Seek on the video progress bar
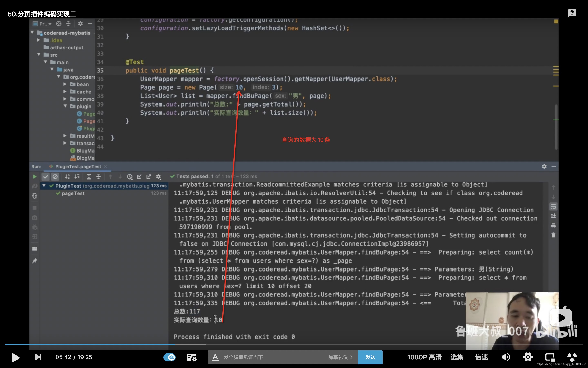 pyautogui.click(x=294, y=345)
